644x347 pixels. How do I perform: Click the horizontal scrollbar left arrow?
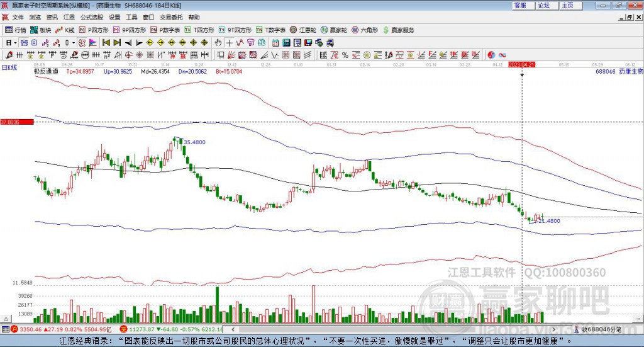233,329
